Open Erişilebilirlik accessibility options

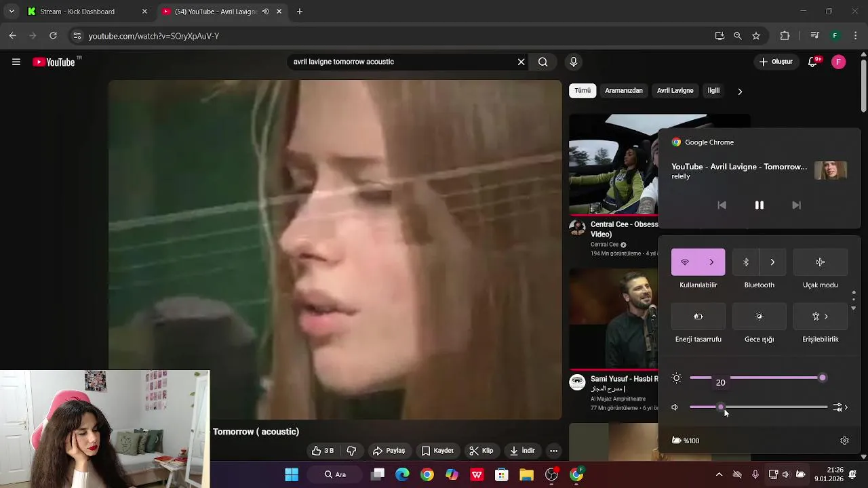tap(821, 317)
